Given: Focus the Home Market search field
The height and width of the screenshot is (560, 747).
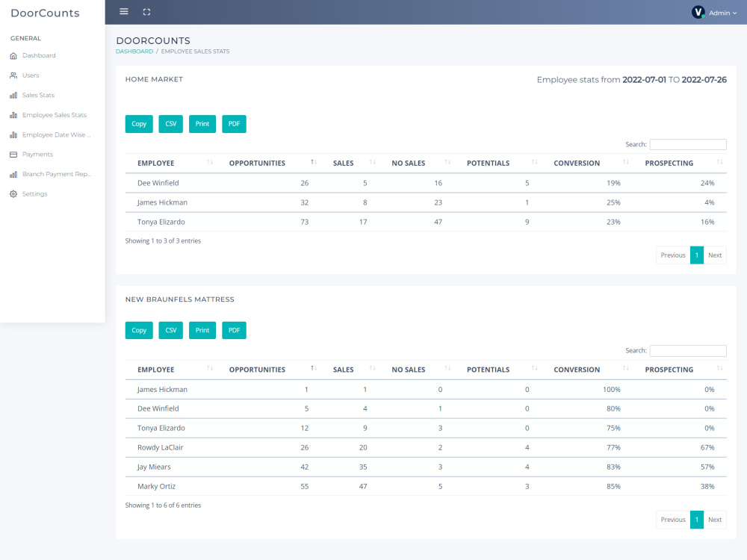Looking at the screenshot, I should pos(688,144).
